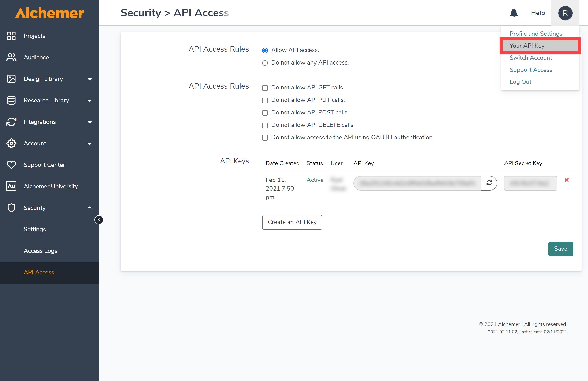Screen dimensions: 588x381
Task: Open Projects in sidebar
Action: click(34, 36)
